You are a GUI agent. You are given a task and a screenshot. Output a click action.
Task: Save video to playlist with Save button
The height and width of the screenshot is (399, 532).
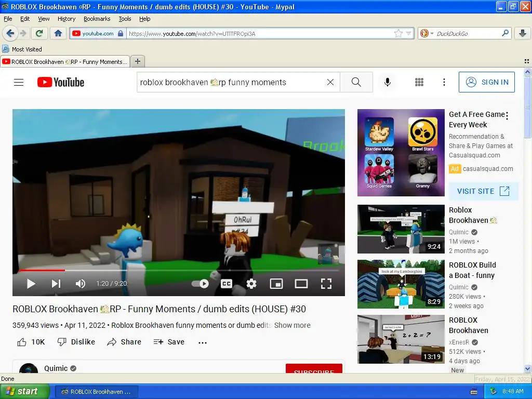(169, 342)
